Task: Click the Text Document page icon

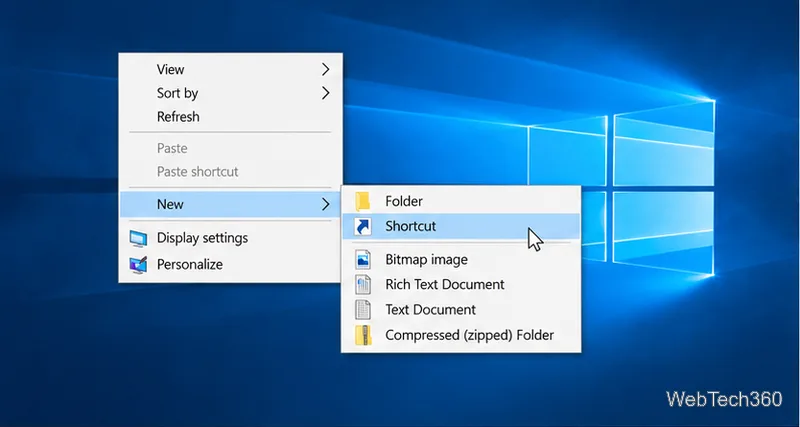Action: click(363, 310)
